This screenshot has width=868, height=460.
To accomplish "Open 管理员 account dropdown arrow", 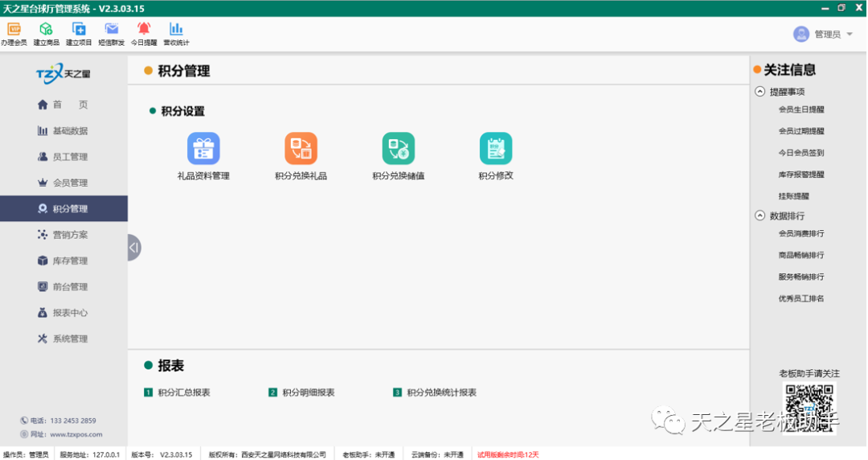I will click(x=850, y=35).
